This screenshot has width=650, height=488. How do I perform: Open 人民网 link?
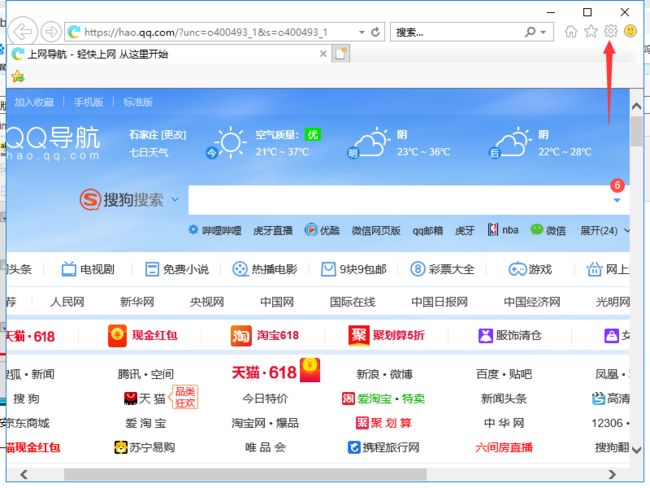click(67, 302)
